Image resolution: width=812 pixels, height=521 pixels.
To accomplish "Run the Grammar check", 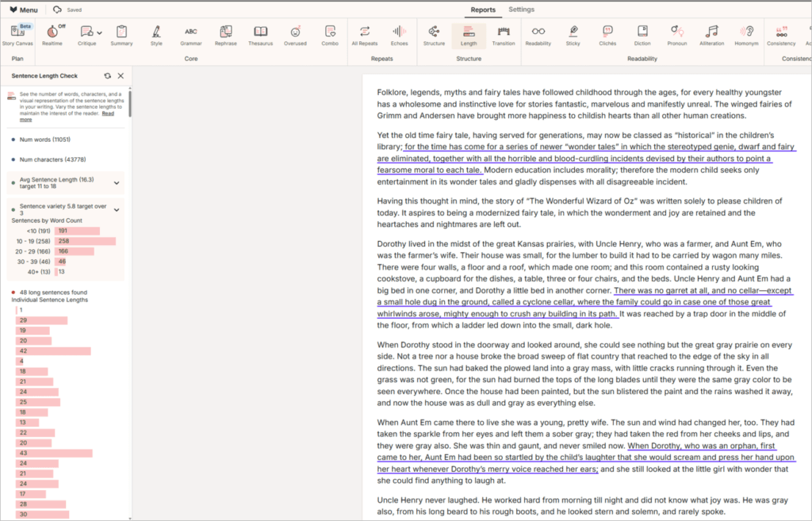I will tap(190, 36).
